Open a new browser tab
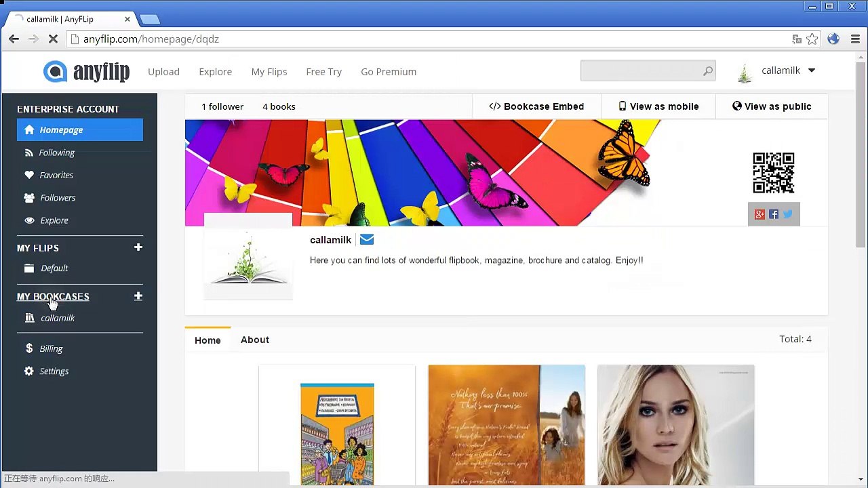The width and height of the screenshot is (868, 488). (x=149, y=19)
